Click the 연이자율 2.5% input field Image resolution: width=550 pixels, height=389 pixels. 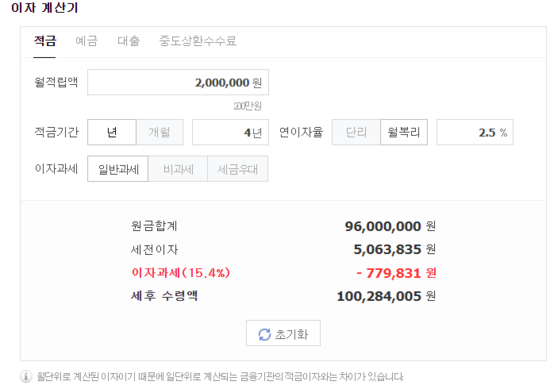(475, 132)
